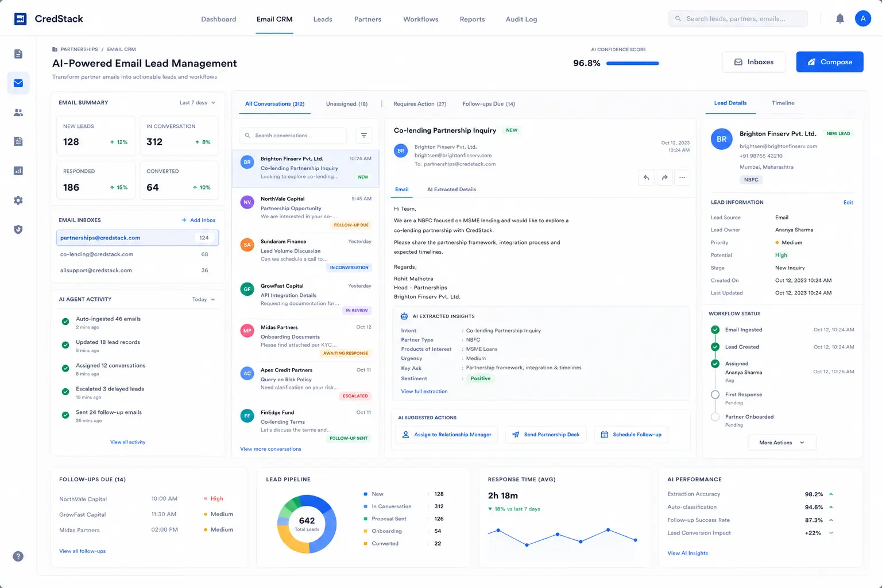Open the Last 7 days dropdown
This screenshot has height=588, width=882.
click(x=198, y=103)
